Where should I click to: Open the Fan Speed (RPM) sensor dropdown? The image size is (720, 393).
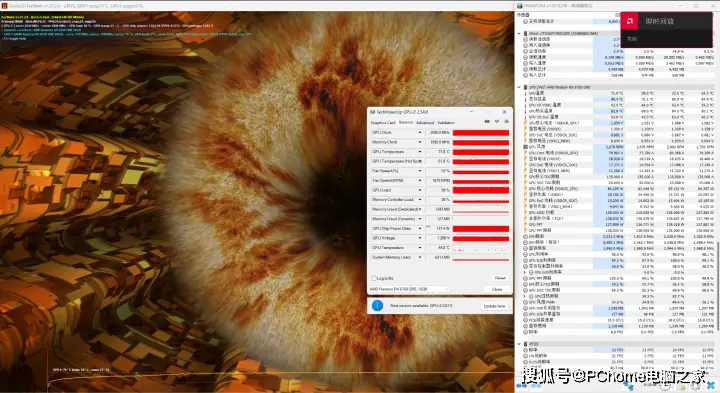tap(420, 180)
